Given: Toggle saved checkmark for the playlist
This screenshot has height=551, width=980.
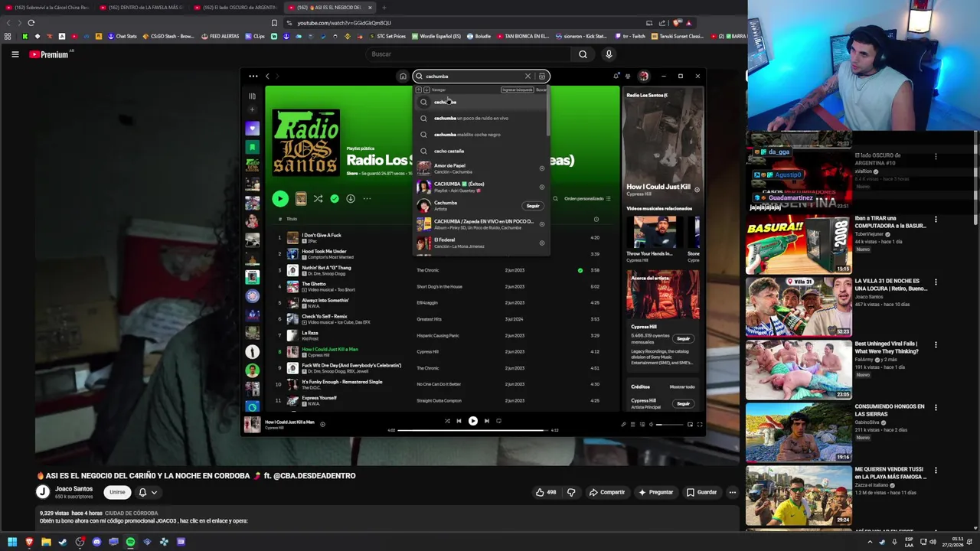Looking at the screenshot, I should [335, 199].
